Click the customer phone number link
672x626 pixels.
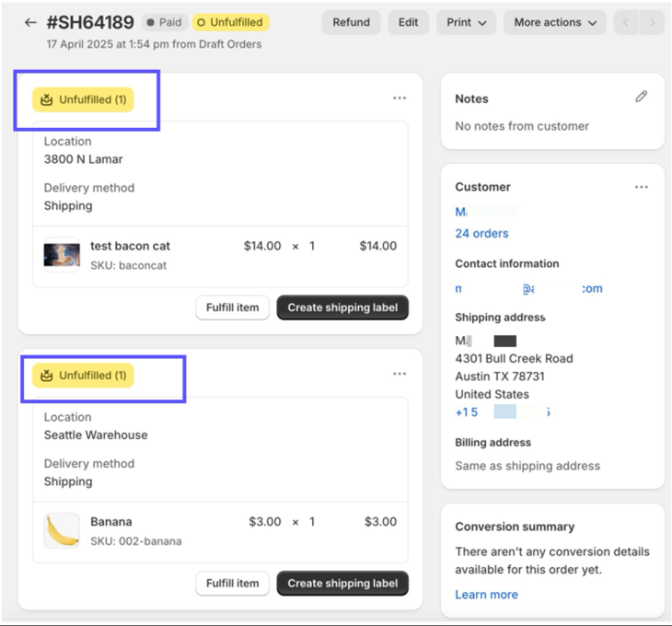(x=503, y=412)
